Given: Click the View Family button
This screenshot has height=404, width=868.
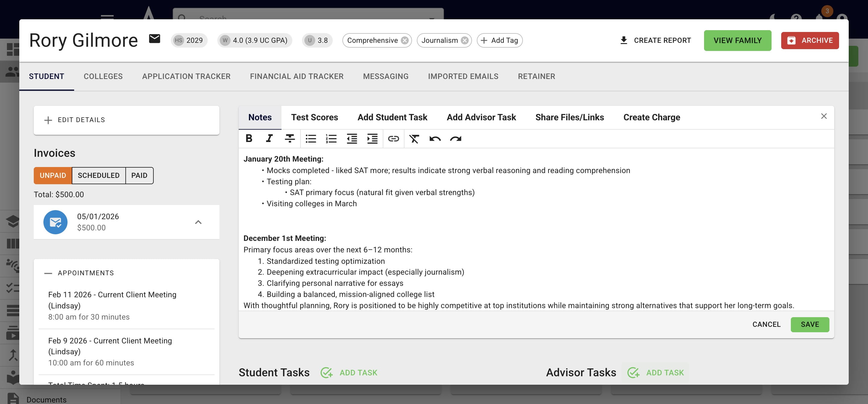Looking at the screenshot, I should tap(737, 40).
